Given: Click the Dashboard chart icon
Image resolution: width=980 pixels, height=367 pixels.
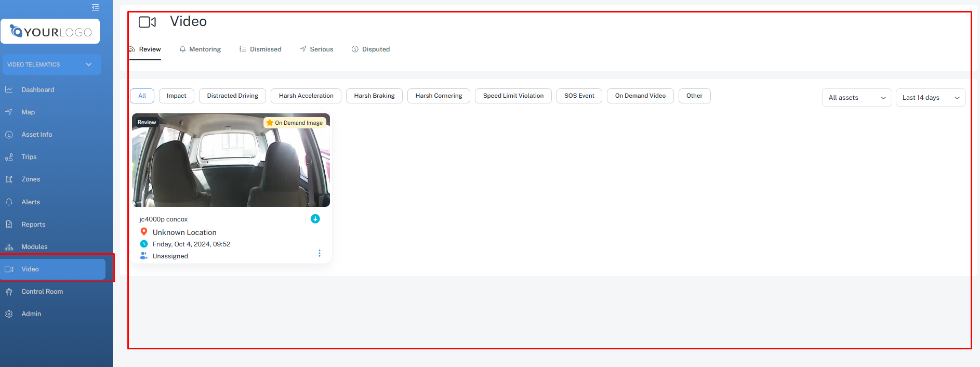Looking at the screenshot, I should 9,89.
